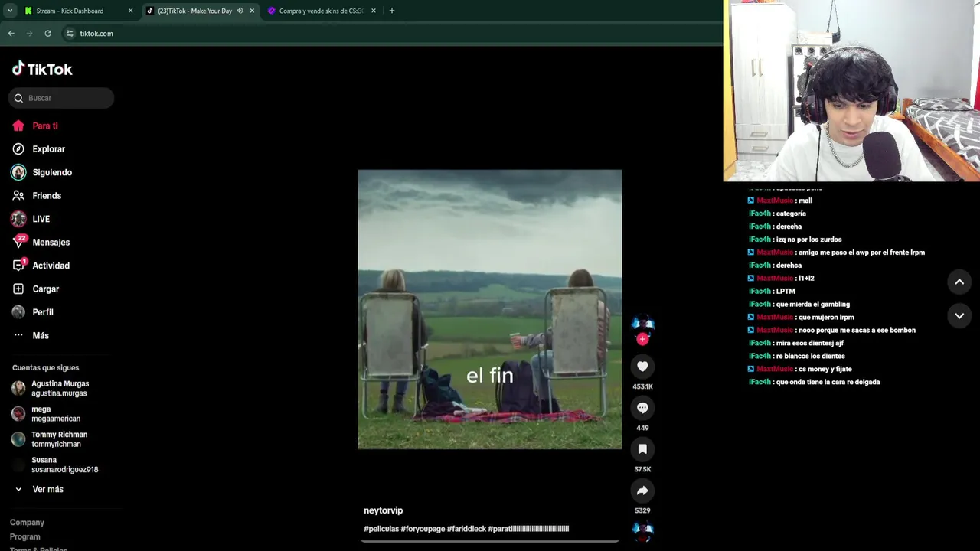Open a new browser tab
The height and width of the screenshot is (551, 980).
[x=392, y=11]
